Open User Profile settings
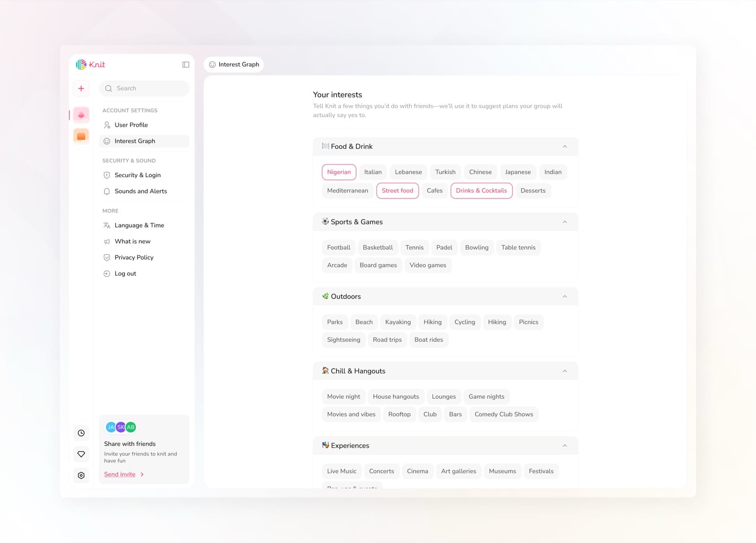Image resolution: width=756 pixels, height=543 pixels. [x=144, y=125]
